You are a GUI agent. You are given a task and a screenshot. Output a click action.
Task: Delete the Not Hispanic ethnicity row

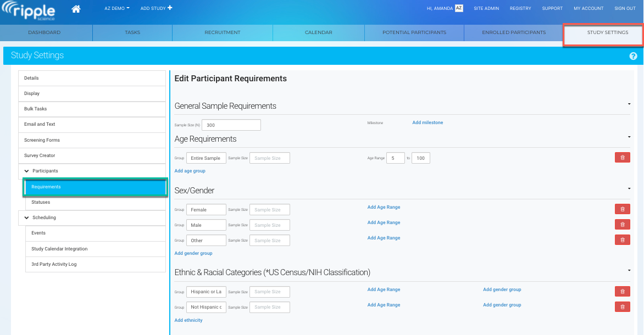tap(622, 307)
